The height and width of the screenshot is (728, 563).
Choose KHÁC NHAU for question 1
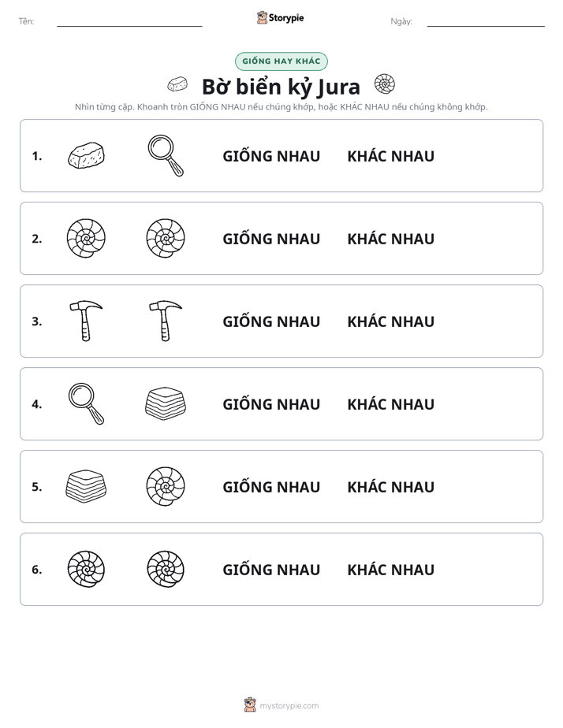[x=390, y=156]
